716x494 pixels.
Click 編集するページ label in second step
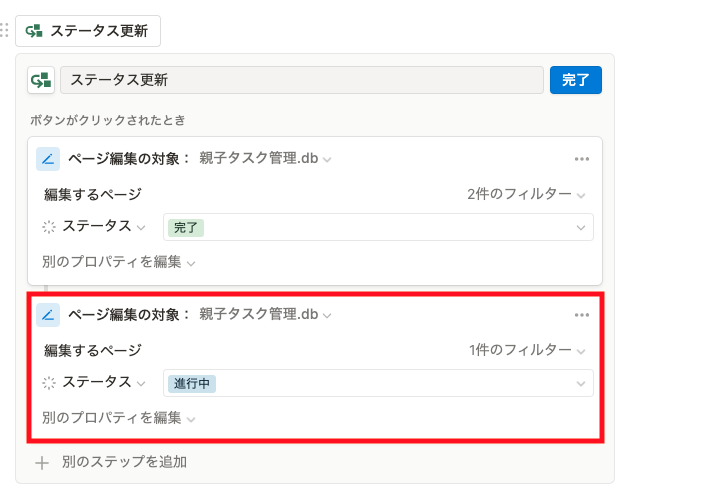(93, 351)
